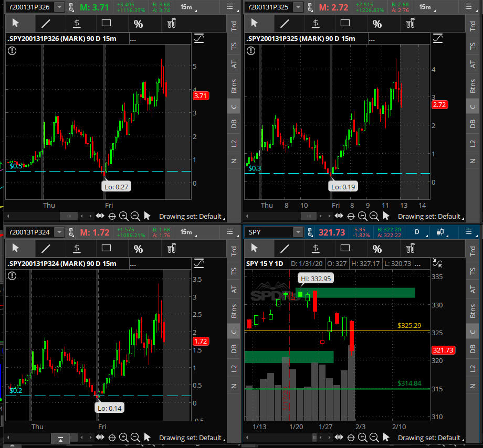Click link clipboard icon beside P325 symbol
Screen dimensions: 483x448
tap(310, 7)
